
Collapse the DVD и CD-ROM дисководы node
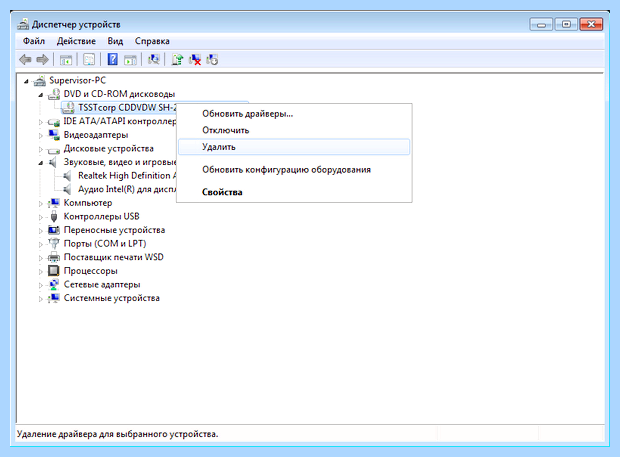(41, 95)
